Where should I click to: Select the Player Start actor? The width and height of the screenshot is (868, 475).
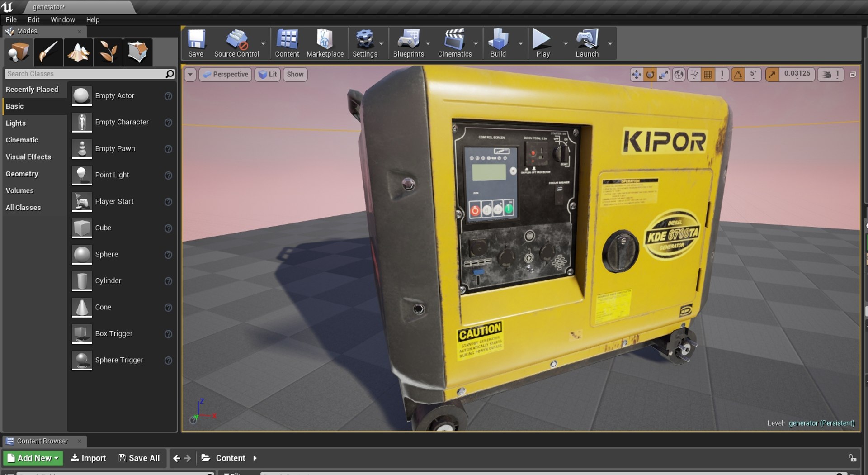(x=122, y=202)
